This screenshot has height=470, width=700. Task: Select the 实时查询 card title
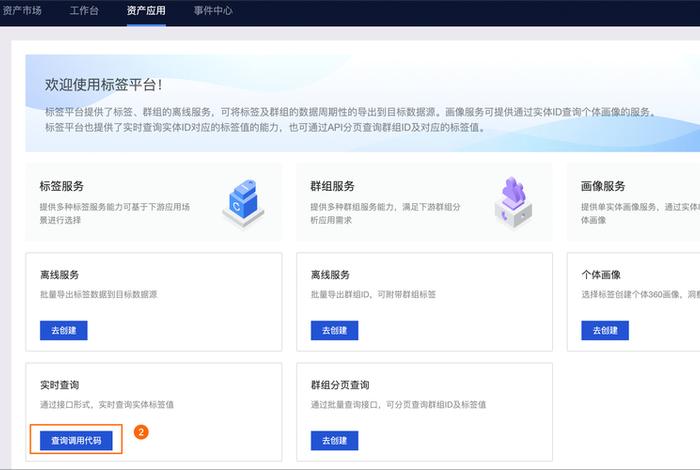click(59, 385)
